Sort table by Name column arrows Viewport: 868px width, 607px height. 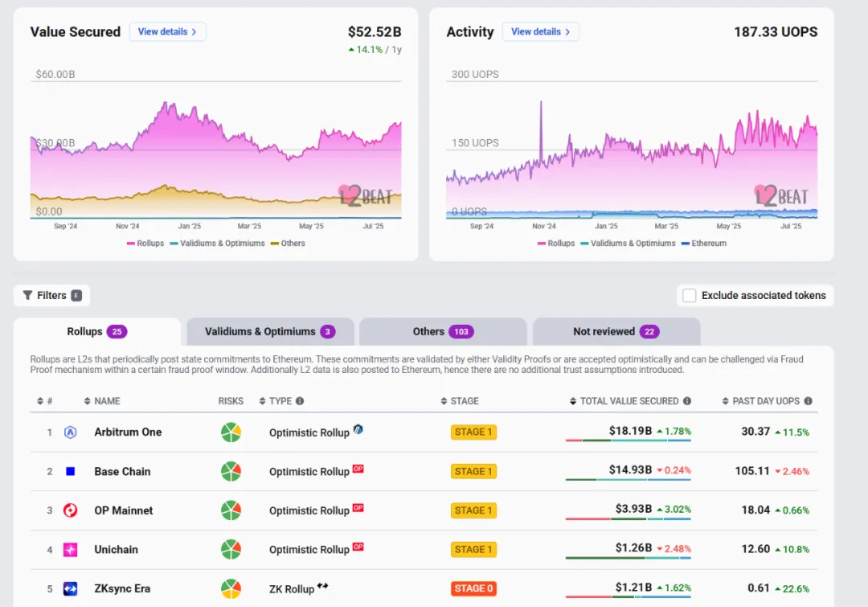[88, 401]
